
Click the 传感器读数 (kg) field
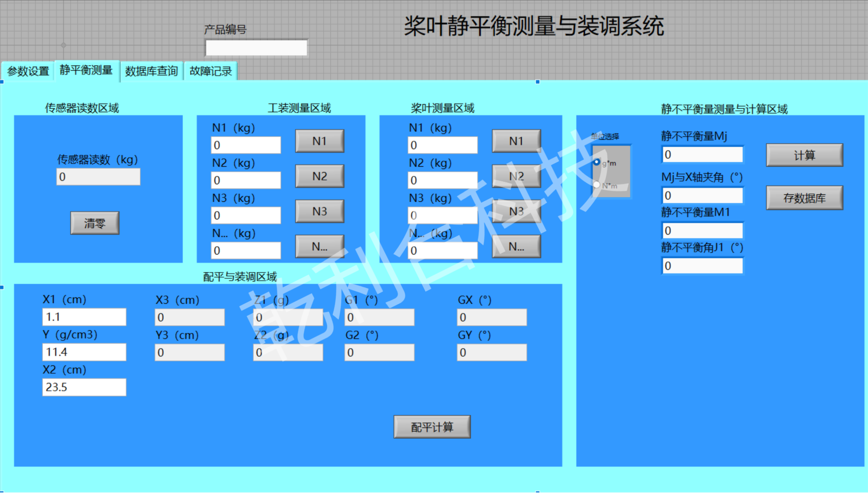[x=98, y=177]
